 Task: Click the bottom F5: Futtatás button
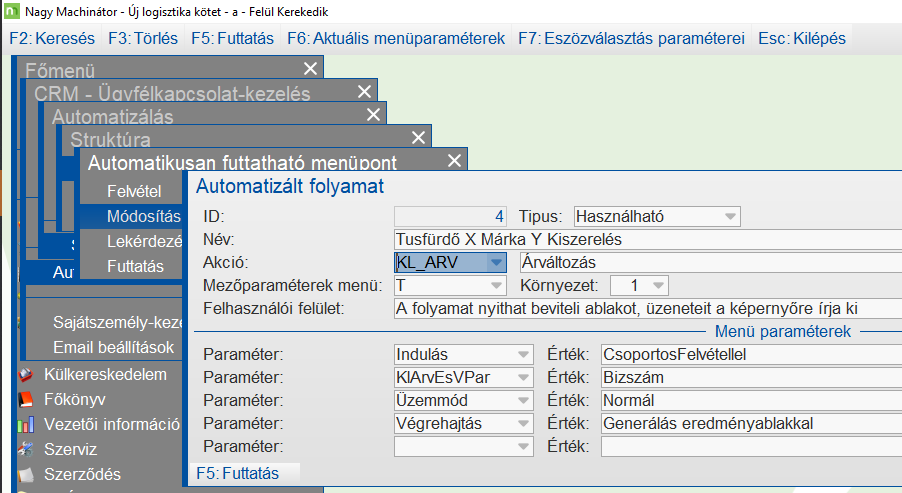[238, 472]
